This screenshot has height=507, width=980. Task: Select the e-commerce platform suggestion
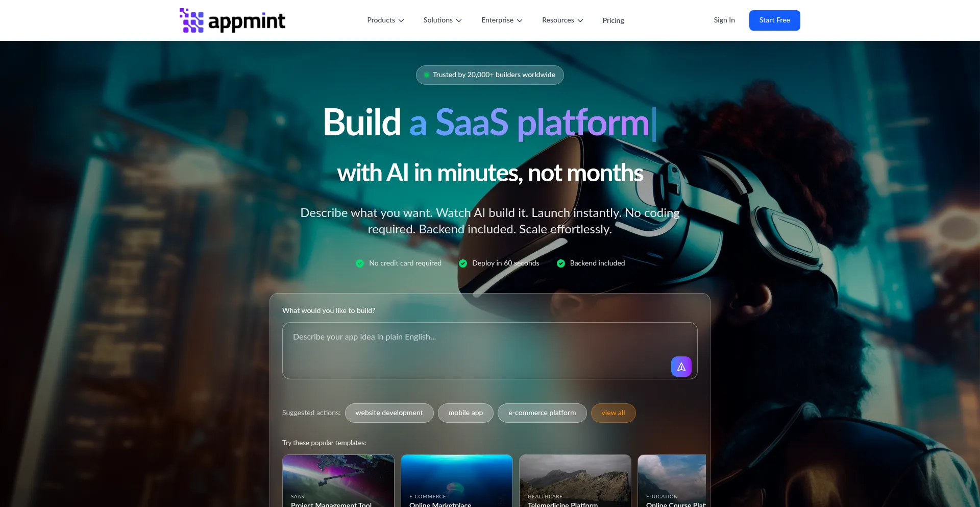pos(542,413)
